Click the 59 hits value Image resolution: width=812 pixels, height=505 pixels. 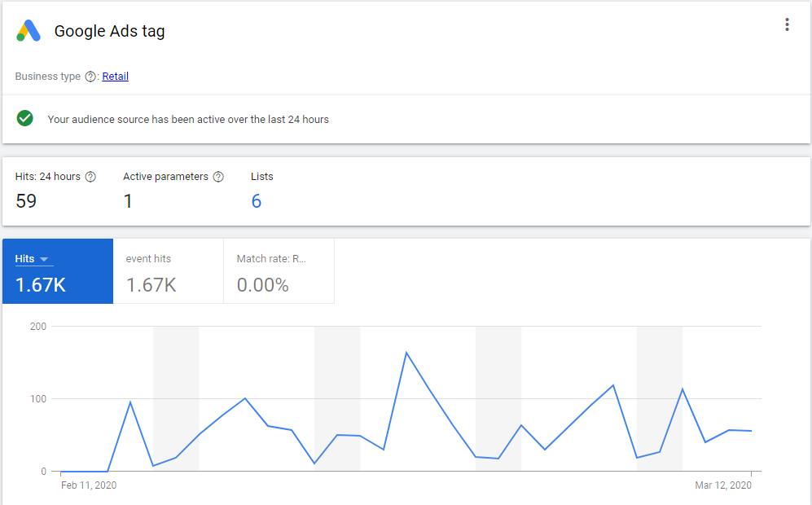tap(26, 201)
